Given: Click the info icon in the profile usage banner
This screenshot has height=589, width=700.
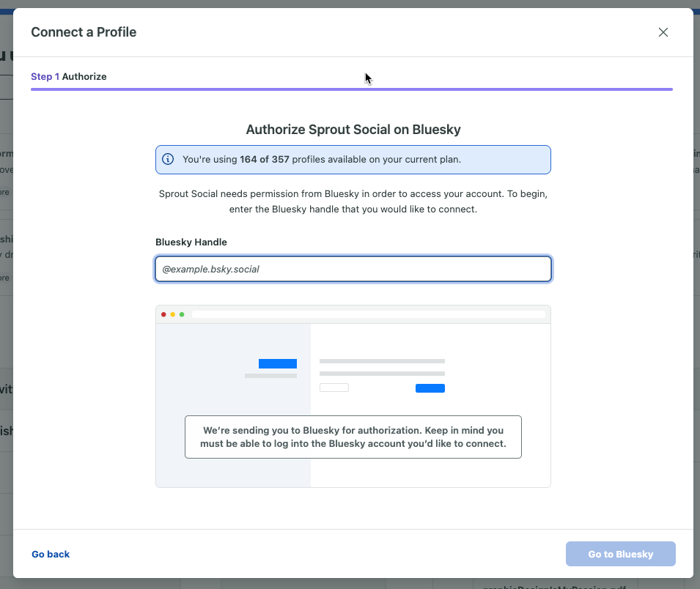Looking at the screenshot, I should click(x=166, y=159).
